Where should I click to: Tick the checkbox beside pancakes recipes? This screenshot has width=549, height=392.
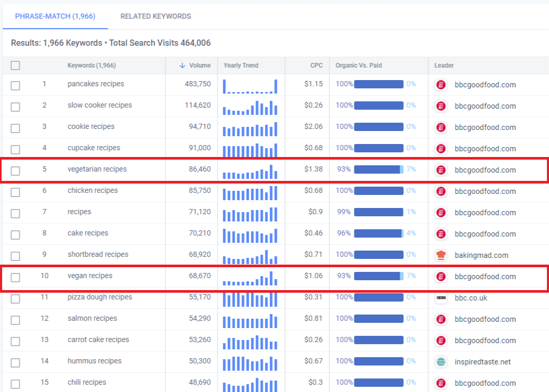(16, 85)
